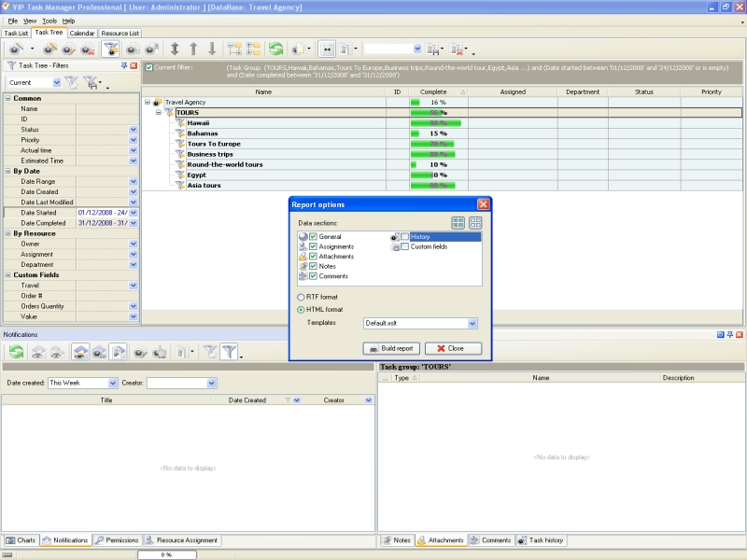The height and width of the screenshot is (560, 747).
Task: Click the pointing hand icon in Notifications toolbar
Action: (x=160, y=352)
